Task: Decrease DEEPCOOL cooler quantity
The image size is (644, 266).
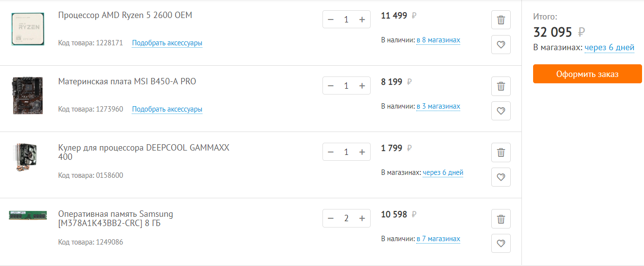Action: (x=331, y=152)
